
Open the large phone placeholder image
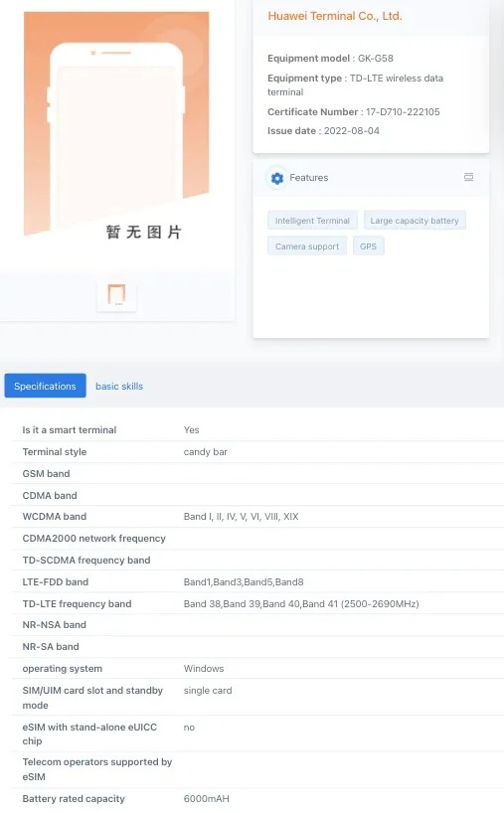tap(116, 123)
